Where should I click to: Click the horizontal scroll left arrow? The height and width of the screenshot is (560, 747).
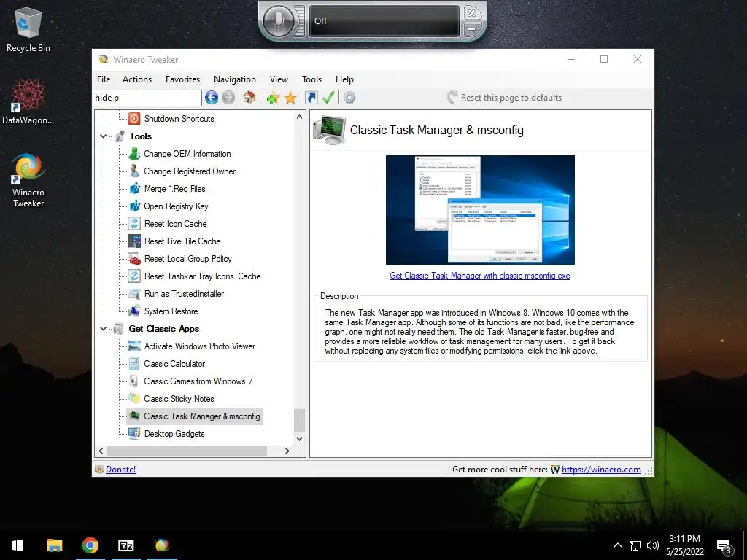coord(101,451)
